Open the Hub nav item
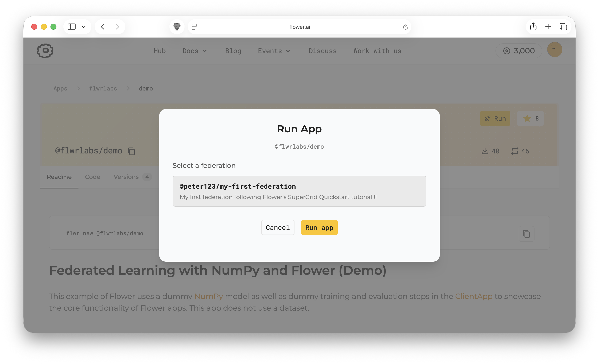The width and height of the screenshot is (599, 364). point(160,51)
